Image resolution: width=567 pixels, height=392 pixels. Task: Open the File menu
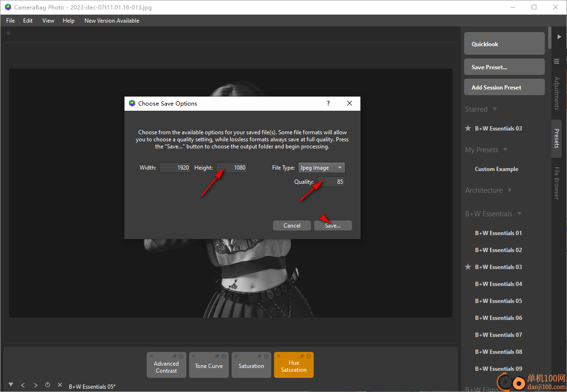[x=10, y=21]
